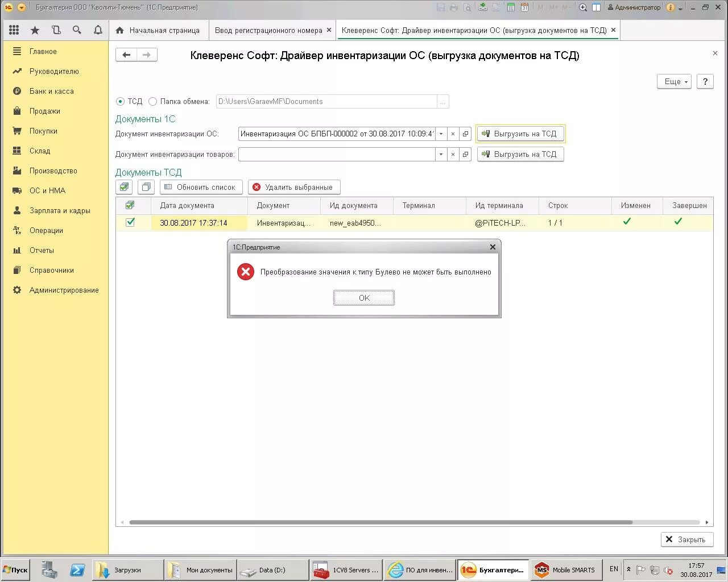Open Mobile SMARTS in taskbar
Viewport: 728px width, 582px height.
[x=566, y=569]
